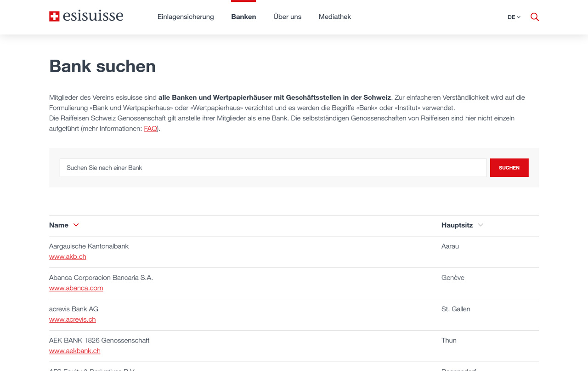Select the Aargauische Kantonalbank row name
Viewport: 588px width, 371px height.
pyautogui.click(x=89, y=246)
